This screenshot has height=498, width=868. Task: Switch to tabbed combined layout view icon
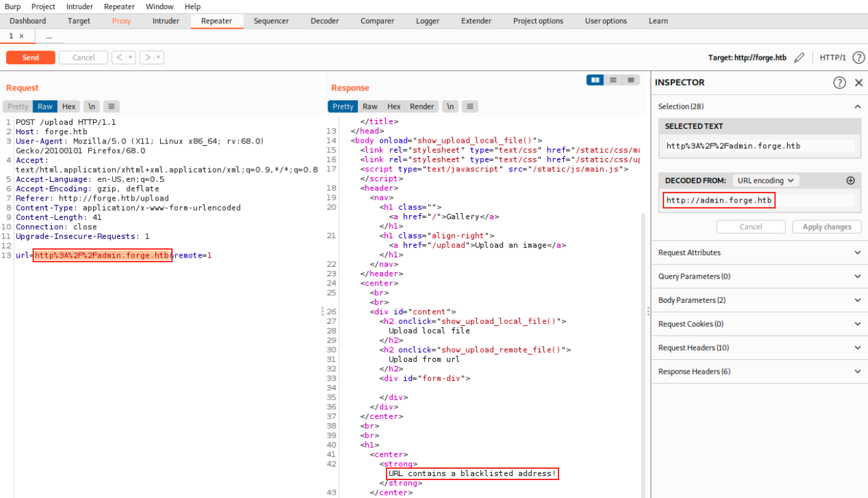click(630, 80)
